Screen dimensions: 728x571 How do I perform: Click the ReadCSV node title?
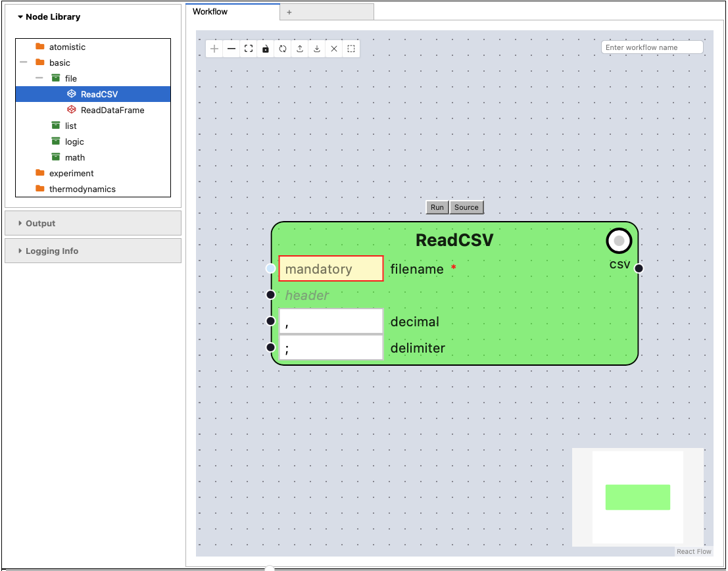(x=454, y=240)
